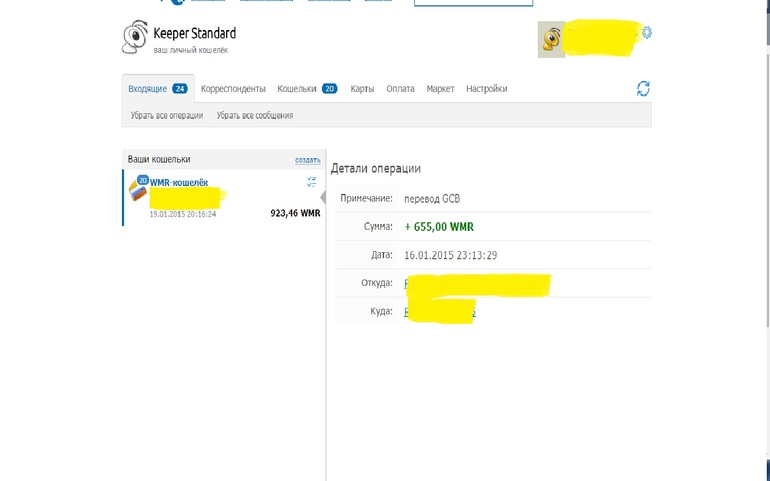Click the Откуда sender wallet link
This screenshot has width=770, height=481.
pyautogui.click(x=407, y=284)
